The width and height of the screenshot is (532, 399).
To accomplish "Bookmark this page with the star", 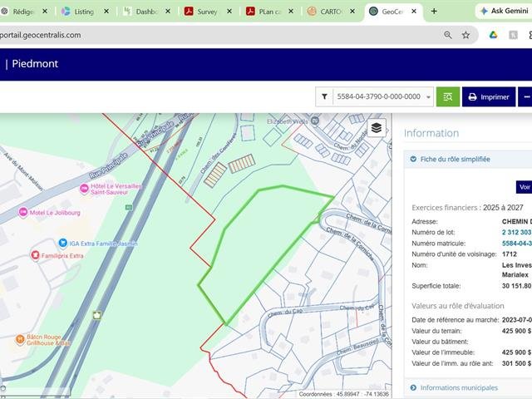I will (x=465, y=35).
